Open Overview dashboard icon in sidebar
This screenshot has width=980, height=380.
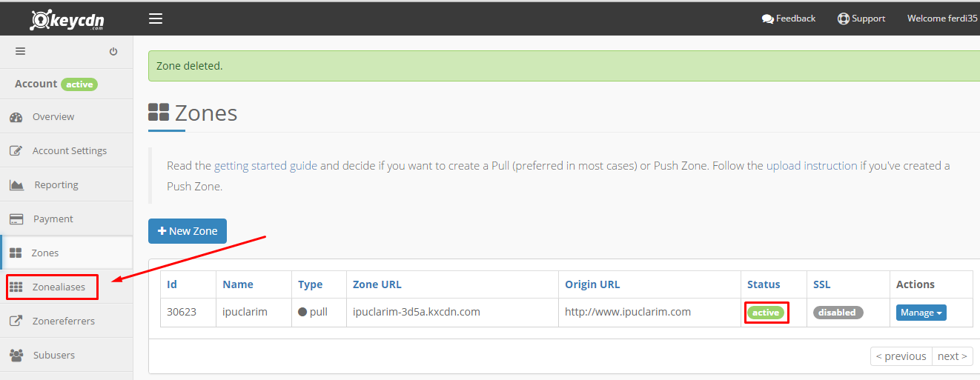(x=16, y=117)
